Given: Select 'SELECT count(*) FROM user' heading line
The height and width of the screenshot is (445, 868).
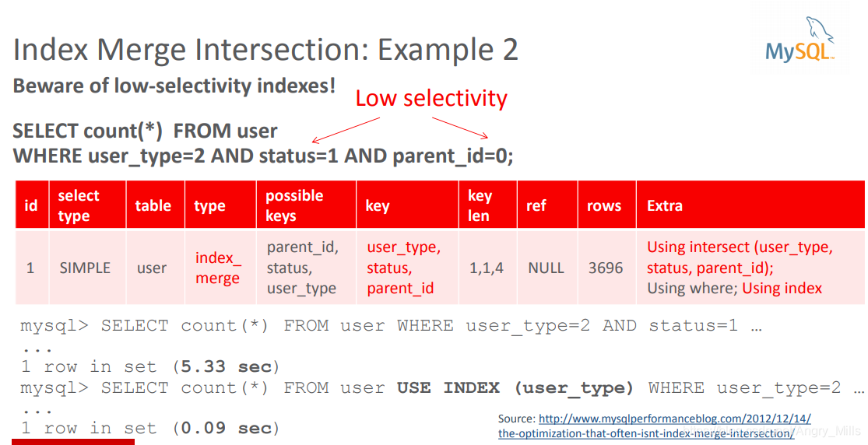Looking at the screenshot, I should coord(145,131).
